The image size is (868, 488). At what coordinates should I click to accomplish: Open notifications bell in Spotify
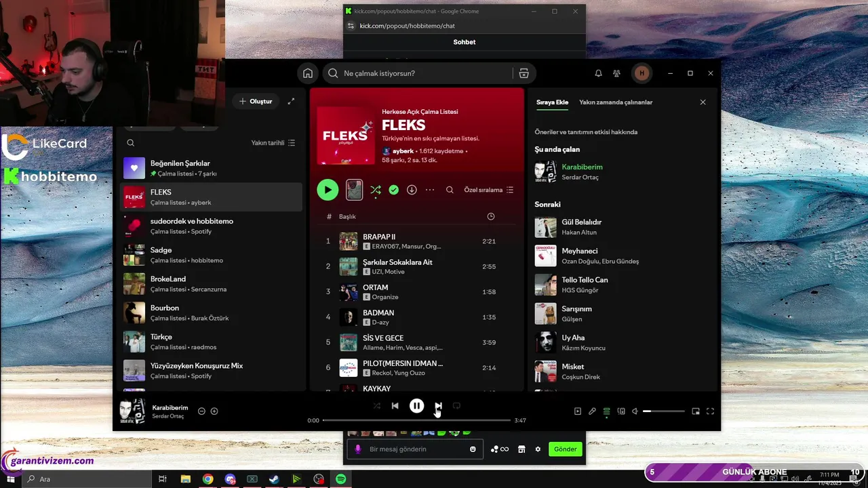(x=598, y=73)
